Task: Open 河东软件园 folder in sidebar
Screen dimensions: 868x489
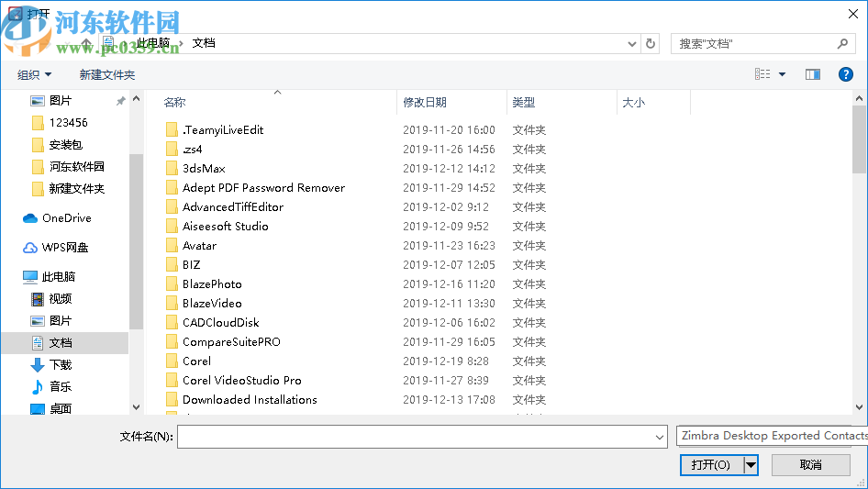Action: (x=68, y=167)
